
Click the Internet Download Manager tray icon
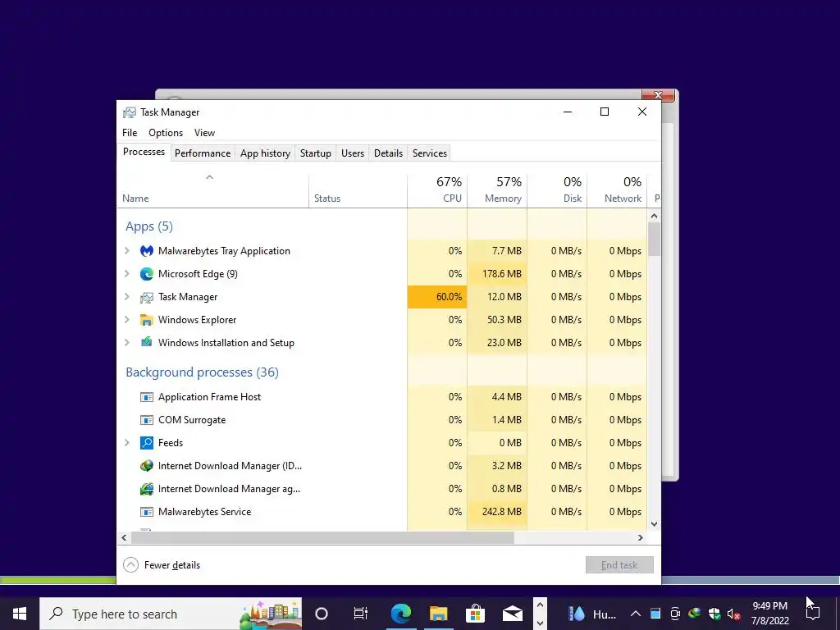(x=695, y=614)
